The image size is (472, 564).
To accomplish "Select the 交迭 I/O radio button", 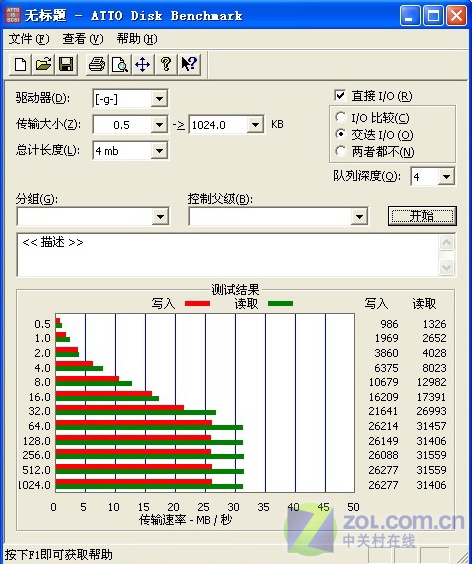I will pyautogui.click(x=340, y=134).
